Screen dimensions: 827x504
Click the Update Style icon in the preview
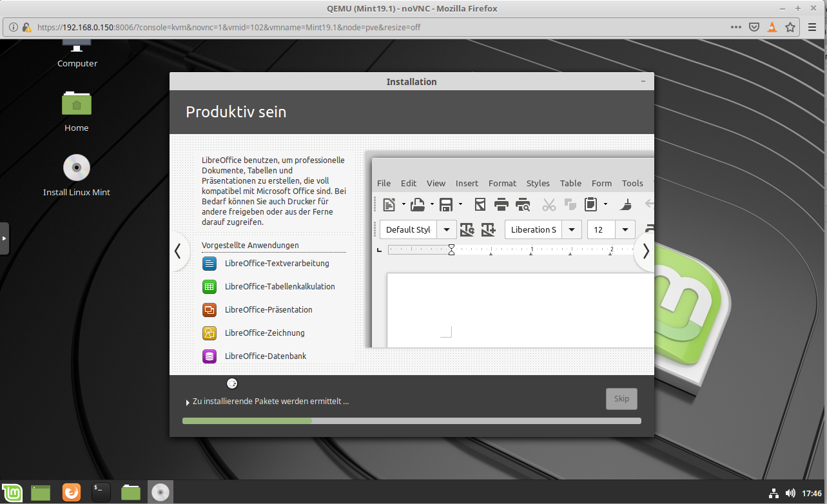point(467,229)
